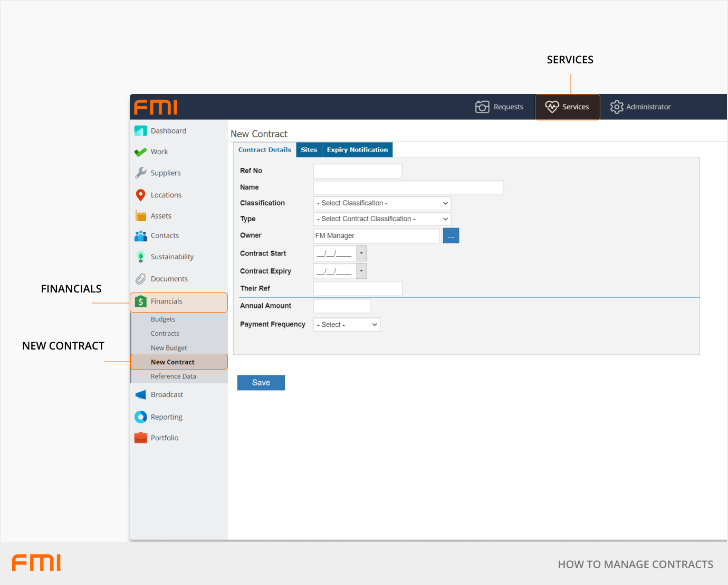Click the Broadcast megaphone icon
Image resolution: width=728 pixels, height=585 pixels.
click(x=140, y=395)
